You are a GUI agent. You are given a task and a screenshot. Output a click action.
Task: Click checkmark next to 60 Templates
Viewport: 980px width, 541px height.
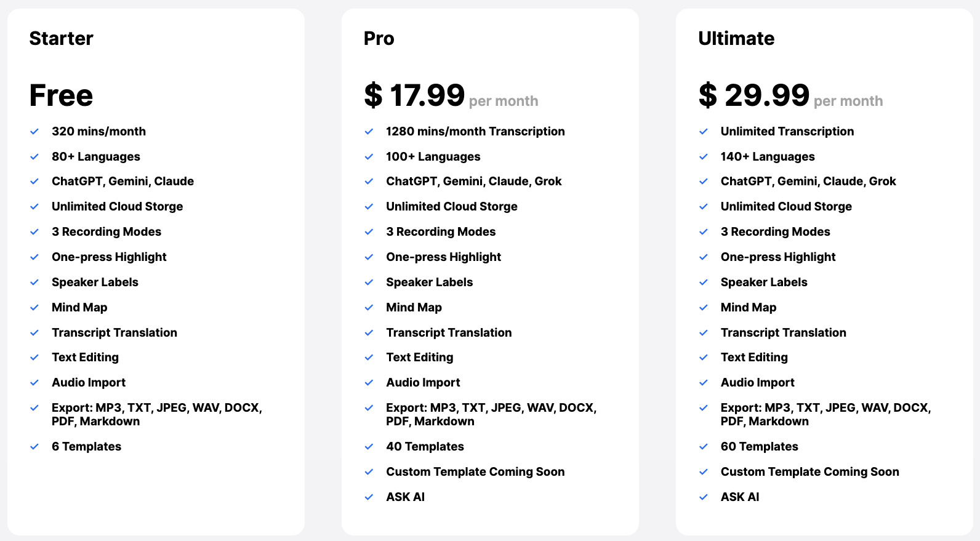coord(704,447)
